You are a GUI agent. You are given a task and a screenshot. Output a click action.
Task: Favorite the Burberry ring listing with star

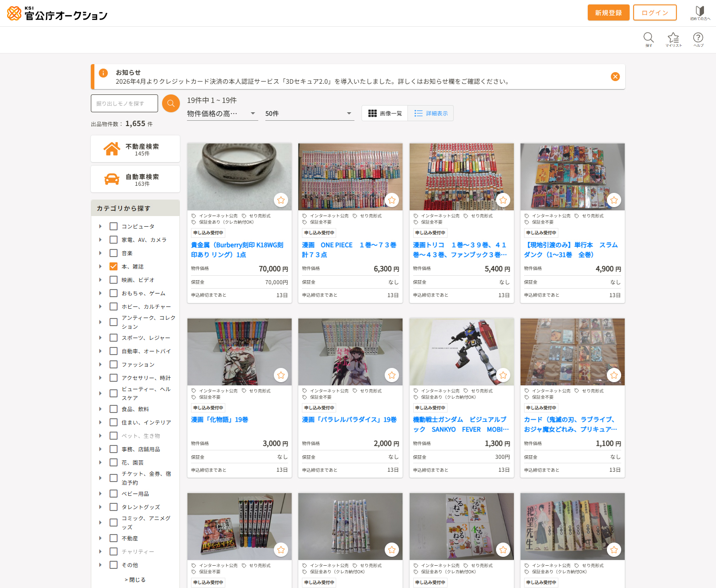[281, 200]
